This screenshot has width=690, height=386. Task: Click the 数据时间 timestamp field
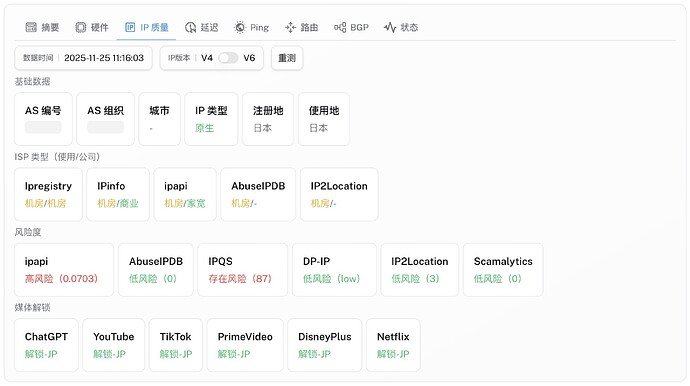click(84, 58)
